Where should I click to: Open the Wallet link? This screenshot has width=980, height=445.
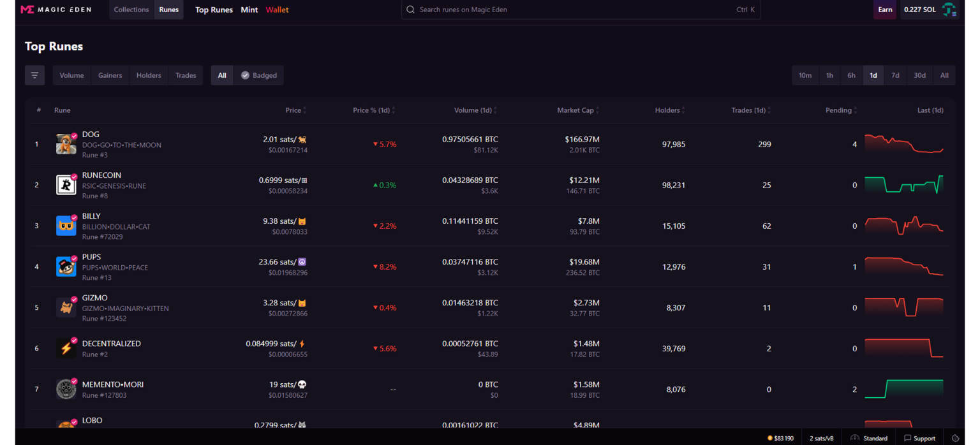point(277,10)
